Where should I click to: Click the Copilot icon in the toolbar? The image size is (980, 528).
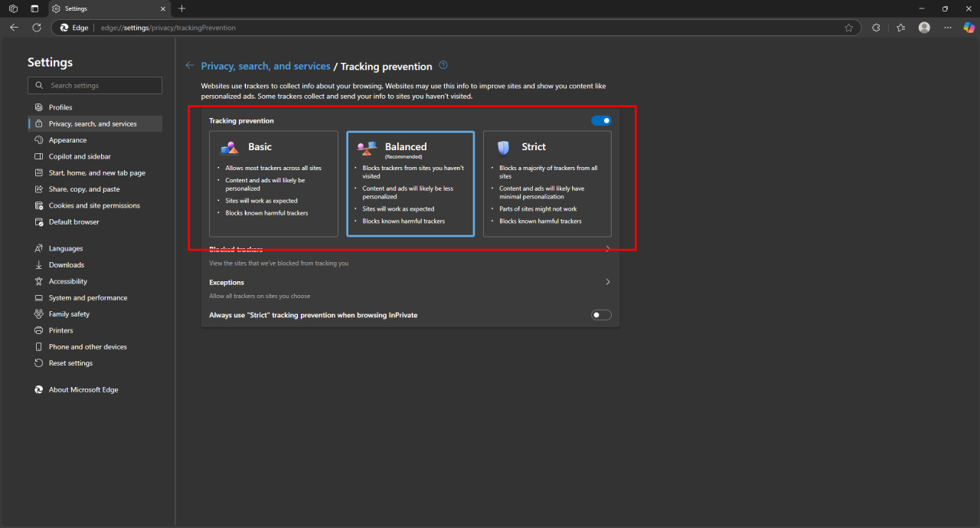(x=969, y=28)
